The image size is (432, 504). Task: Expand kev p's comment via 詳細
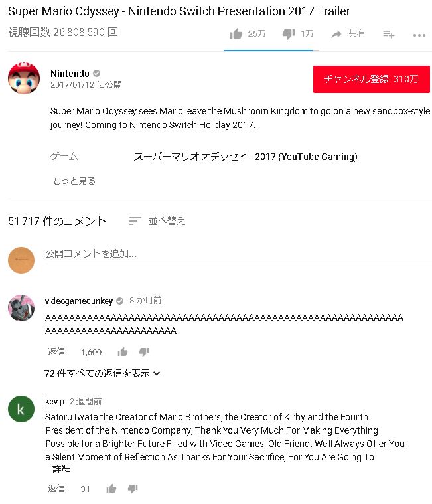tap(62, 469)
